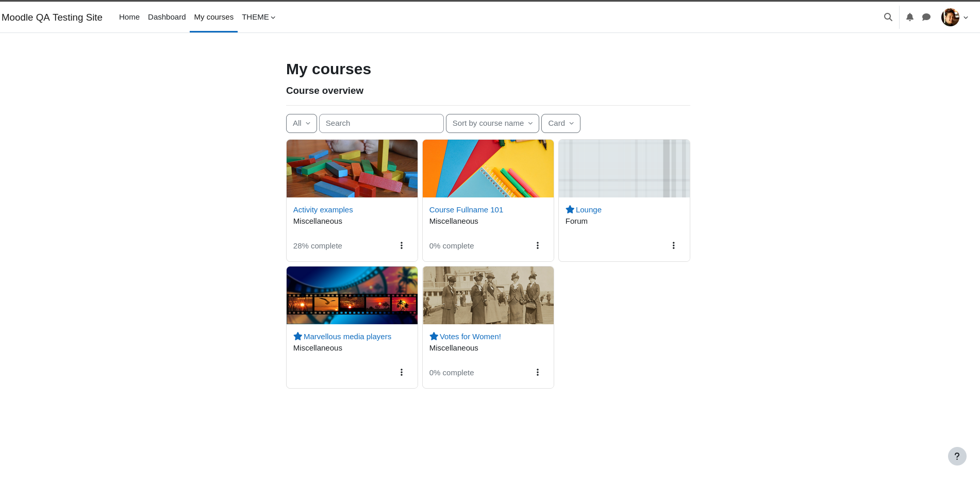This screenshot has width=980, height=482.
Task: Open user menu via profile avatar
Action: click(x=950, y=17)
